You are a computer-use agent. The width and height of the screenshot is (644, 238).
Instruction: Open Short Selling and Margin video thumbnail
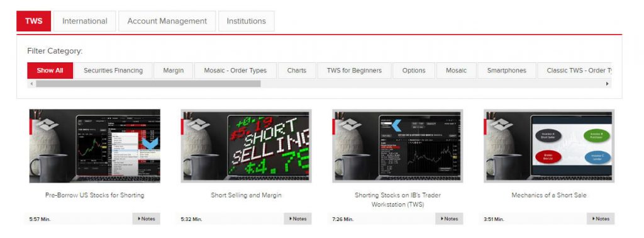pos(246,146)
